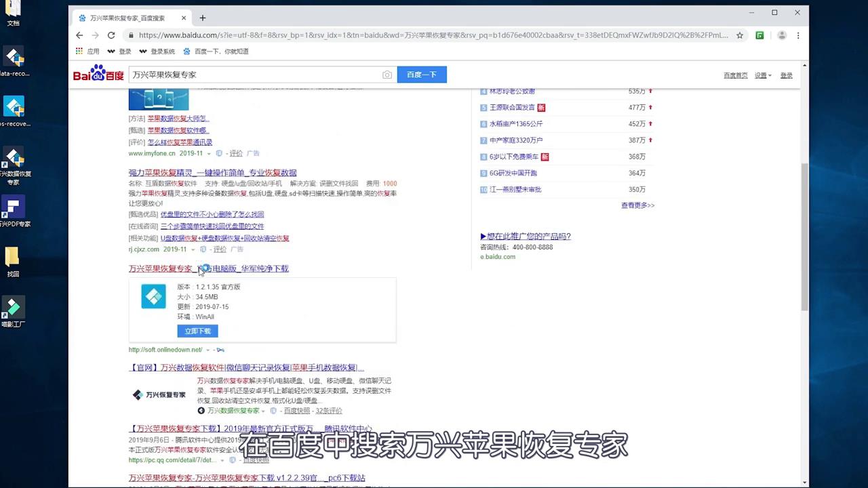868x488 pixels.
Task: Open the 苹果数据恢复软件 [甄选] link
Action: 178,130
